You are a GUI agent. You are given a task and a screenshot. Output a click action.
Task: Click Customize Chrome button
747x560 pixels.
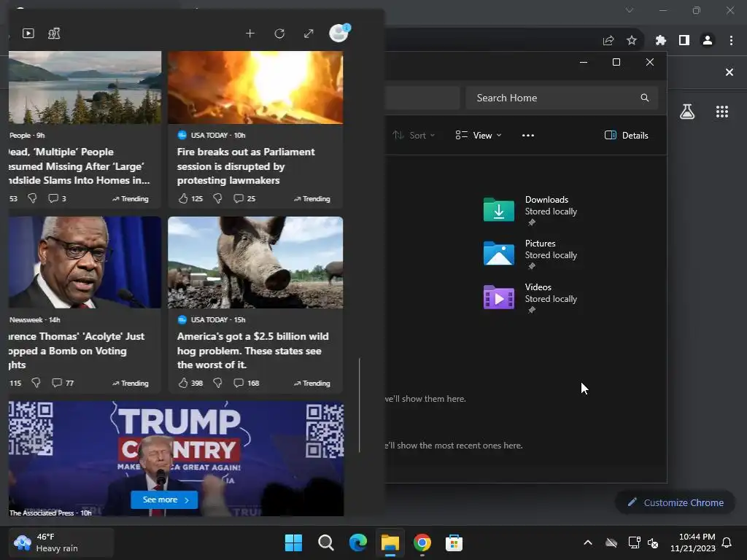tap(675, 502)
